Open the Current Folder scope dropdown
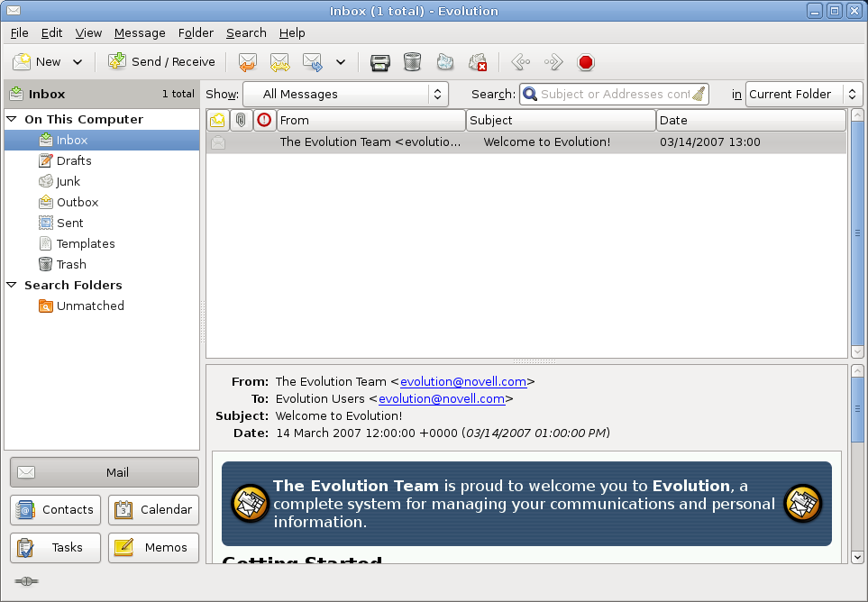The image size is (868, 602). (x=803, y=94)
